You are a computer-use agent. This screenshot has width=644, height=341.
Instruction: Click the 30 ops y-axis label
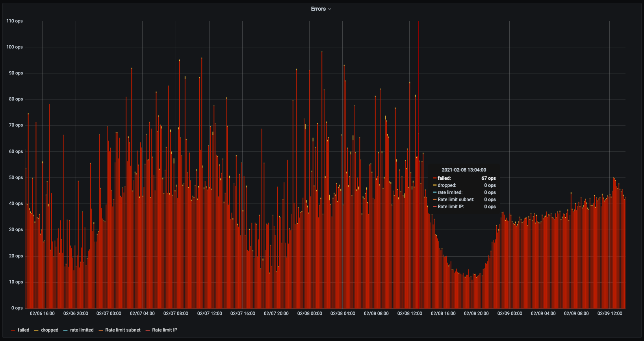pos(16,229)
